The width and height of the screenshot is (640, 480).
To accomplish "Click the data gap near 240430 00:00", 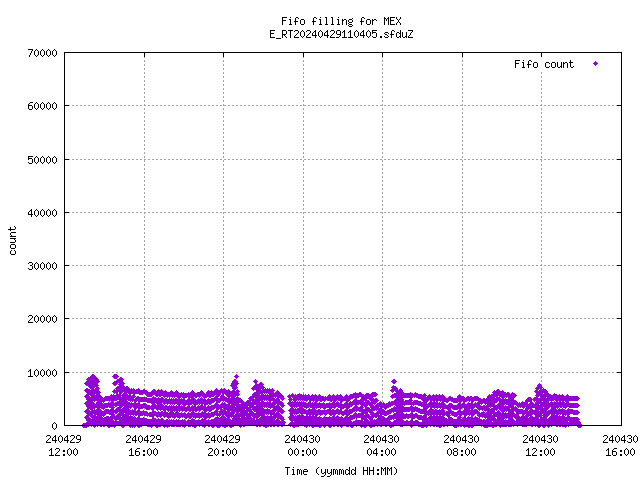I will click(x=286, y=410).
